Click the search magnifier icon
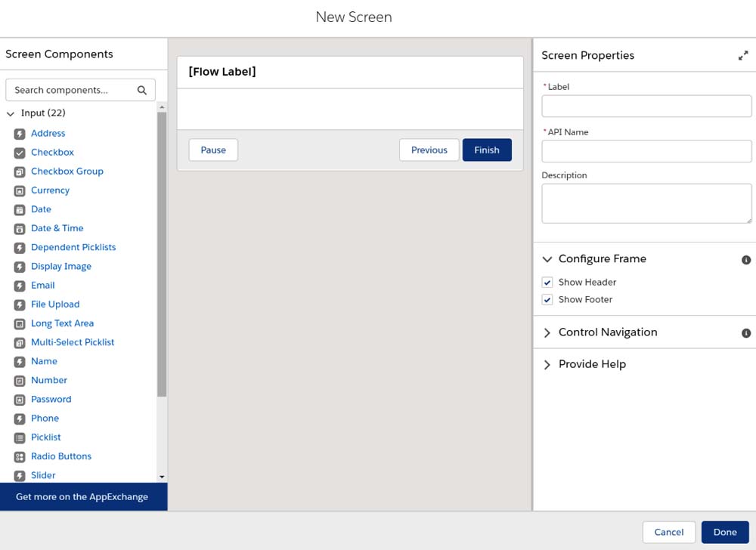 click(142, 90)
